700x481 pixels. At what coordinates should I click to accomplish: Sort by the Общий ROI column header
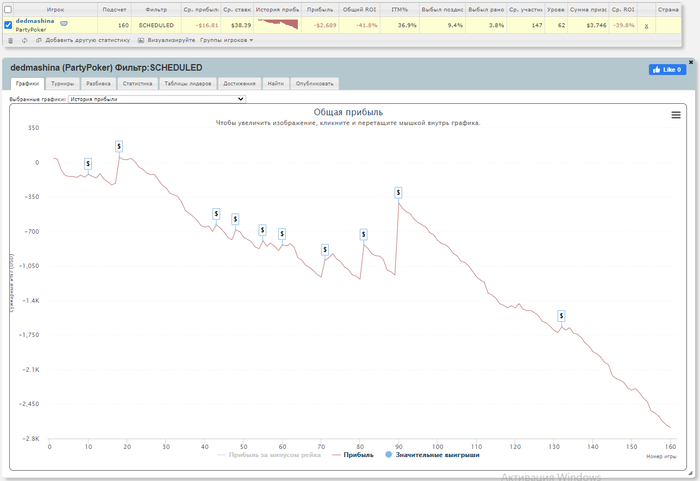click(x=359, y=9)
